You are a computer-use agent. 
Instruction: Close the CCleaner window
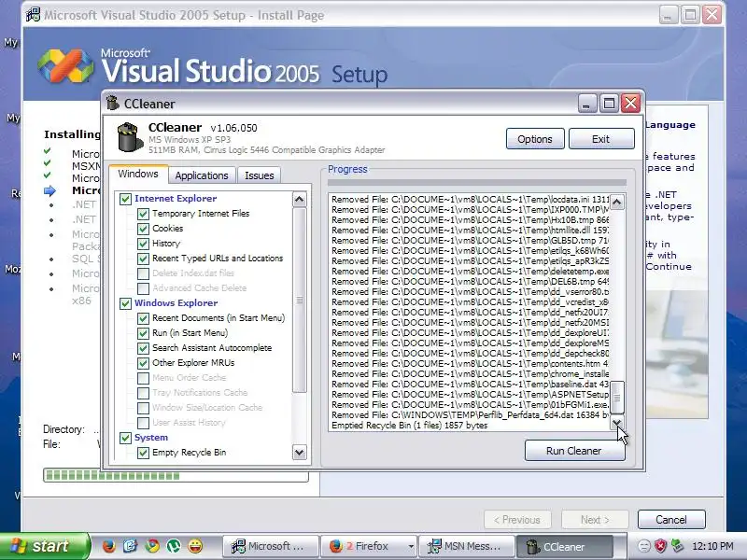[631, 104]
